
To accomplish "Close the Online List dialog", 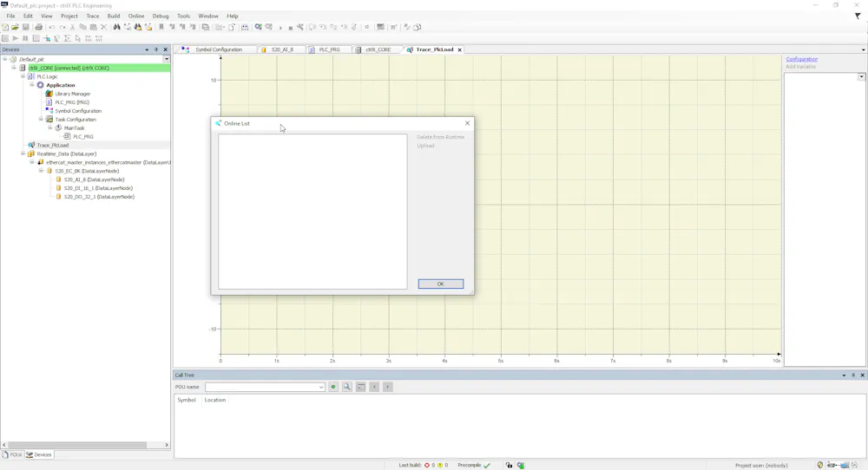I will (467, 123).
